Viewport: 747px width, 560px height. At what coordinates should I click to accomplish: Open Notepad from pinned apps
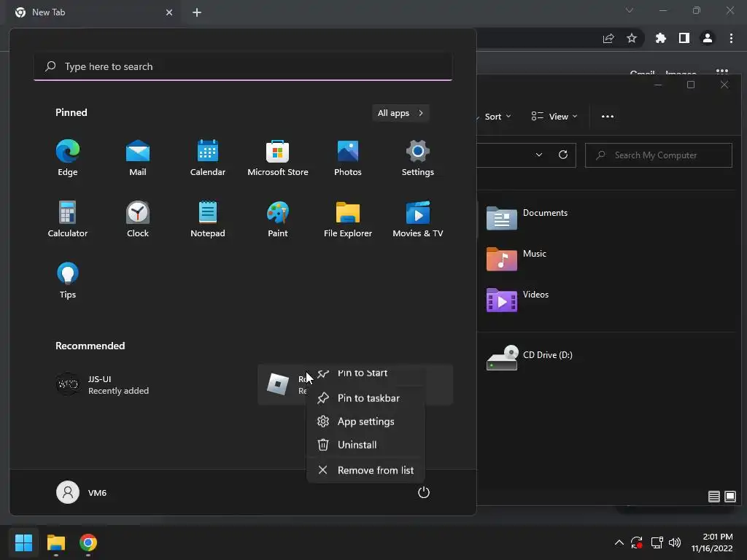[208, 219]
